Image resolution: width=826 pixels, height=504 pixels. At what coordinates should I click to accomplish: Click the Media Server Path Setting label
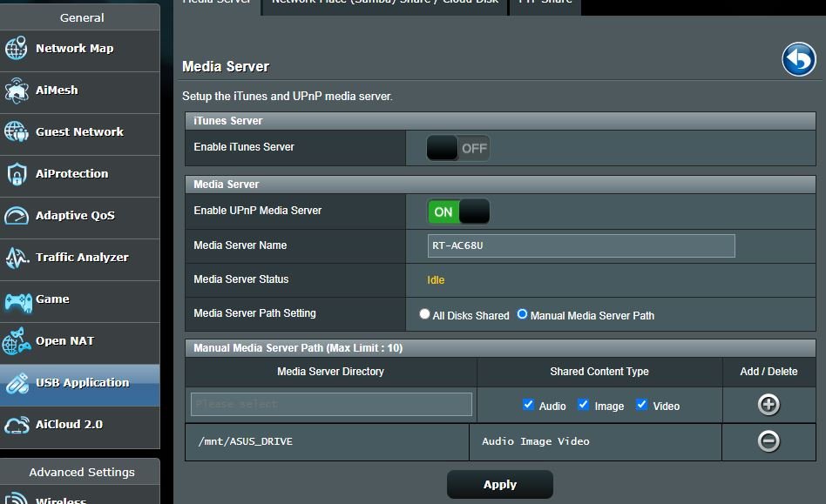click(x=255, y=313)
